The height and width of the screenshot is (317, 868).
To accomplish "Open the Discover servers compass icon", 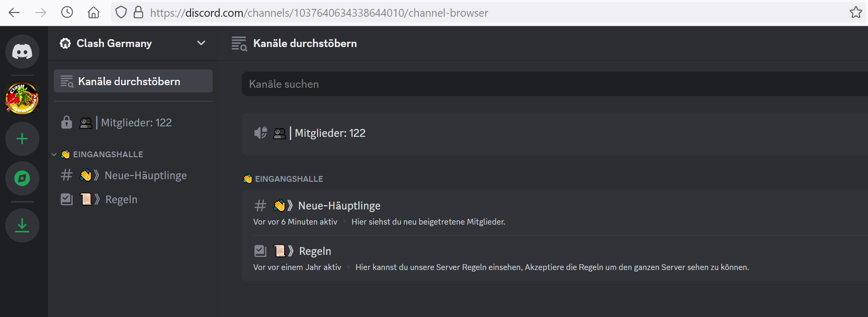I will pyautogui.click(x=22, y=179).
